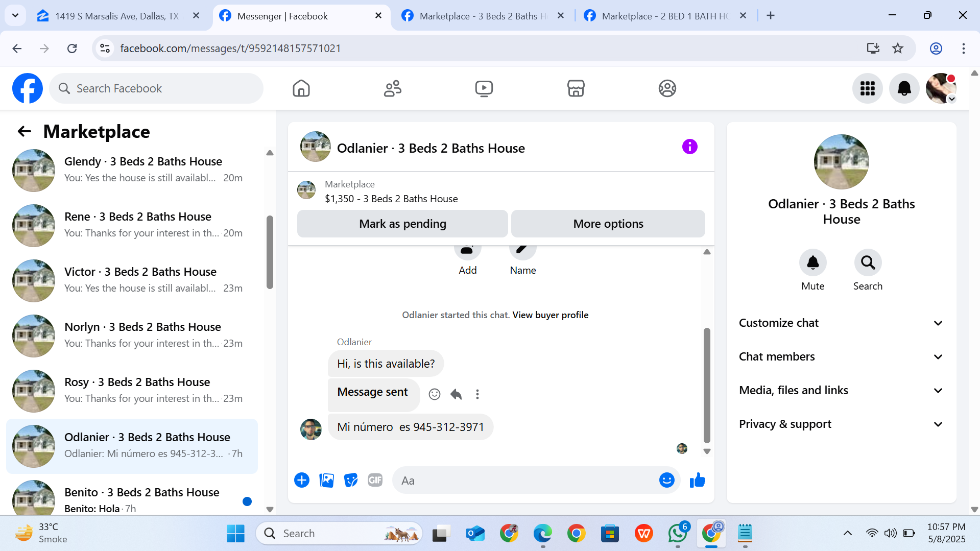
Task: Click the Windows taskbar Search box
Action: [x=339, y=534]
